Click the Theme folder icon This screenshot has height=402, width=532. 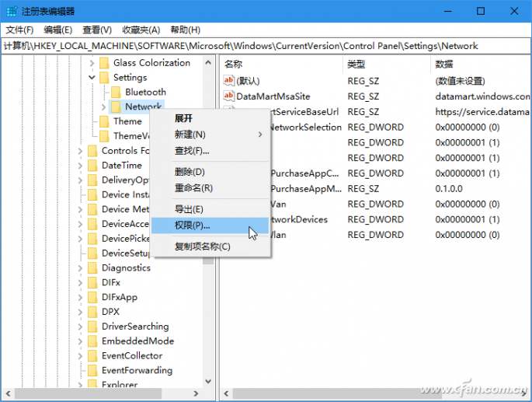pyautogui.click(x=104, y=121)
